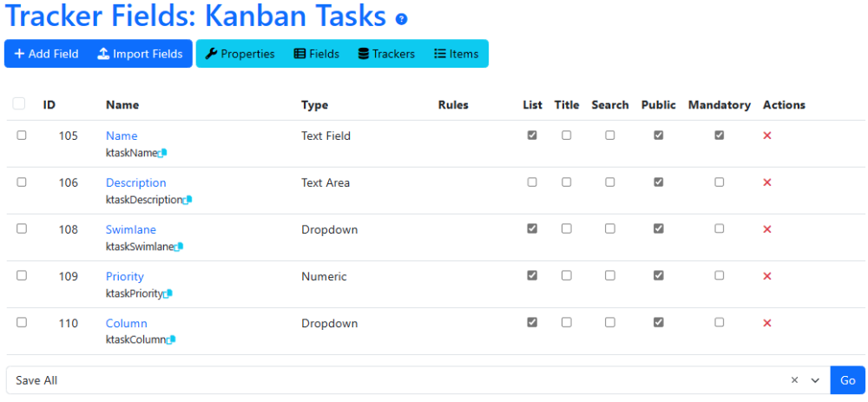Uncheck List checkbox for Swimlane field
This screenshot has height=402, width=868.
point(532,228)
